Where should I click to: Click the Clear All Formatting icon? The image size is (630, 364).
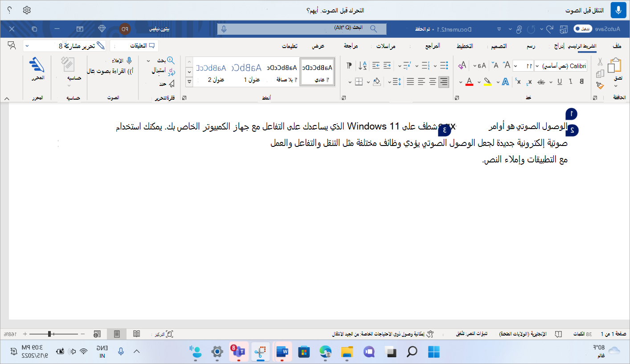coord(462,65)
